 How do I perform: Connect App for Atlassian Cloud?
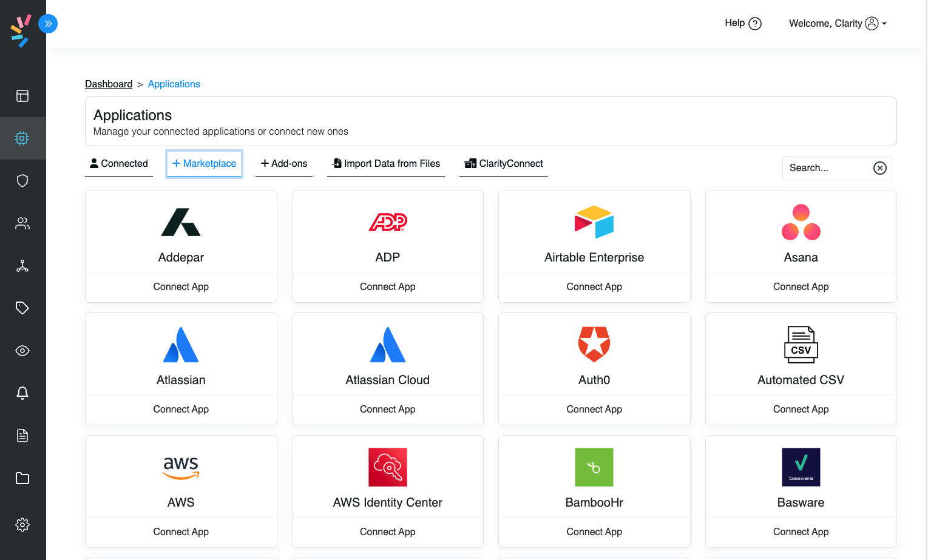click(388, 410)
